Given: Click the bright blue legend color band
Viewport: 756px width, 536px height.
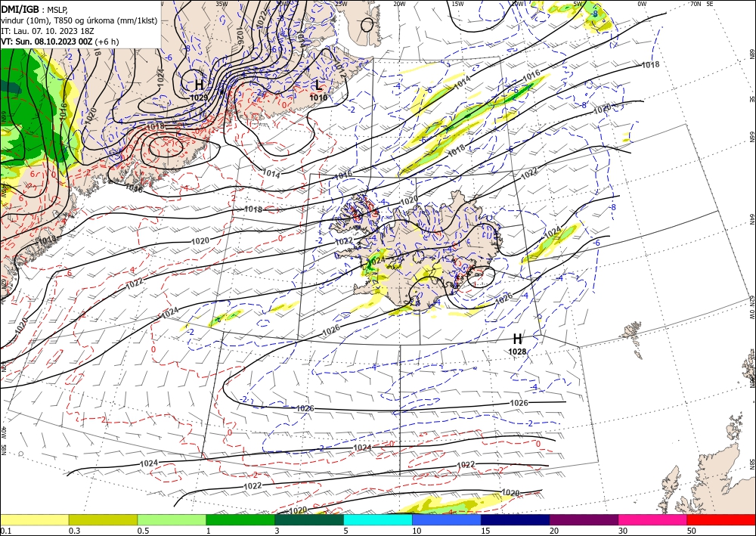Looking at the screenshot, I should [447, 519].
